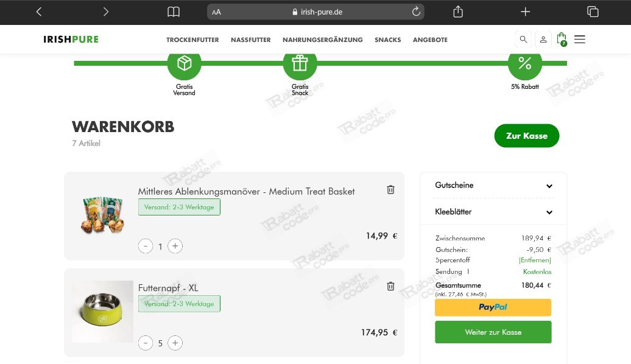The image size is (631, 364).
Task: Open a new tab with the plus icon
Action: pyautogui.click(x=525, y=12)
